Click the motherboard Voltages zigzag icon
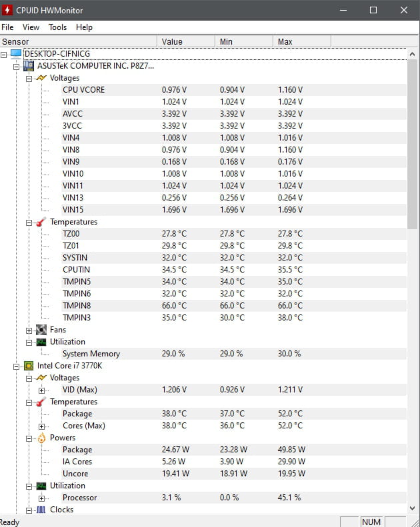The width and height of the screenshot is (420, 527). [x=41, y=78]
